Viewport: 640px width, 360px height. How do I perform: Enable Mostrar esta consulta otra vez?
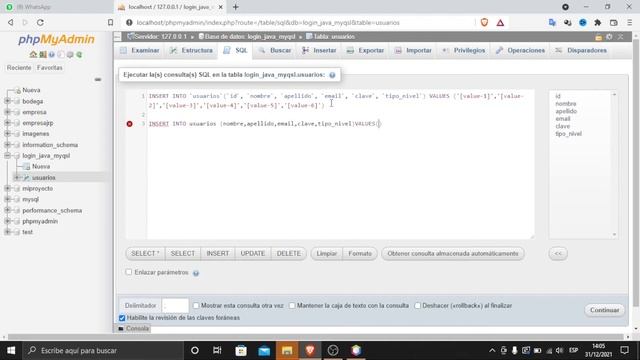pyautogui.click(x=196, y=305)
